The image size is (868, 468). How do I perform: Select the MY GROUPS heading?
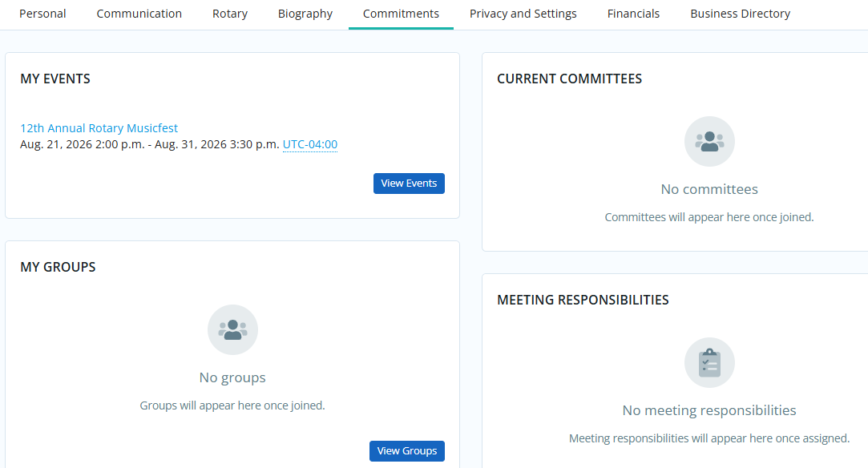(x=59, y=267)
